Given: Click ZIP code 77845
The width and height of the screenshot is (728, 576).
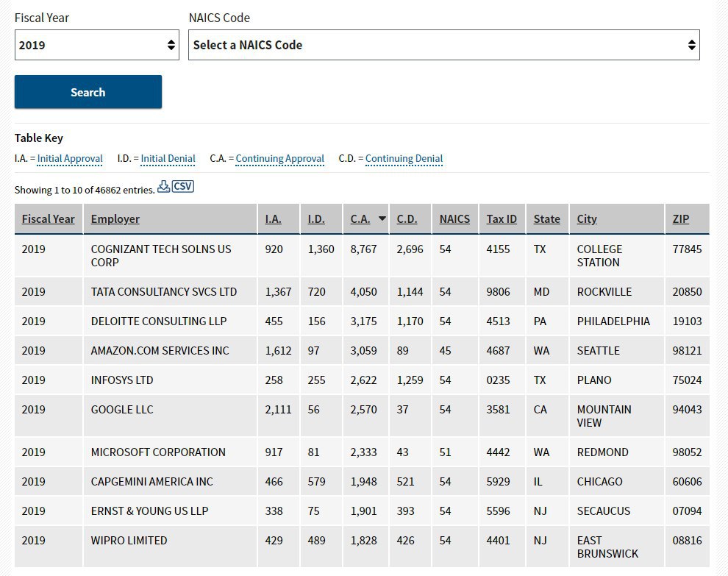Looking at the screenshot, I should [x=687, y=249].
